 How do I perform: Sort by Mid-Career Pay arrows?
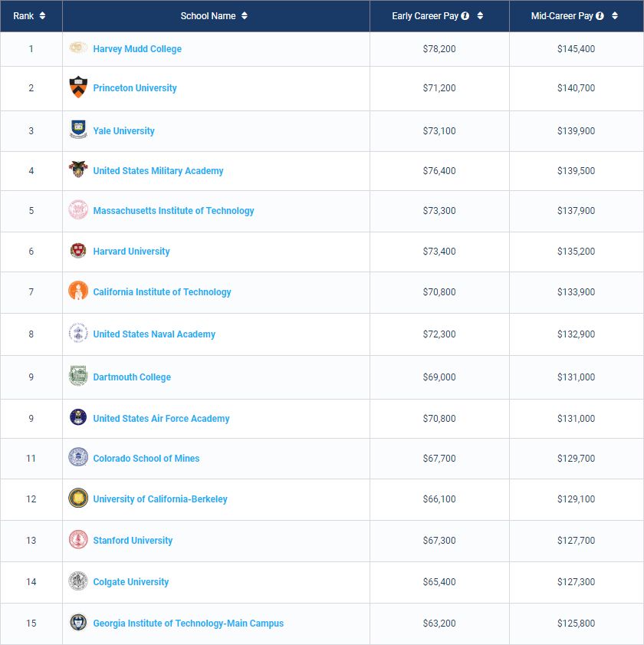pyautogui.click(x=614, y=15)
